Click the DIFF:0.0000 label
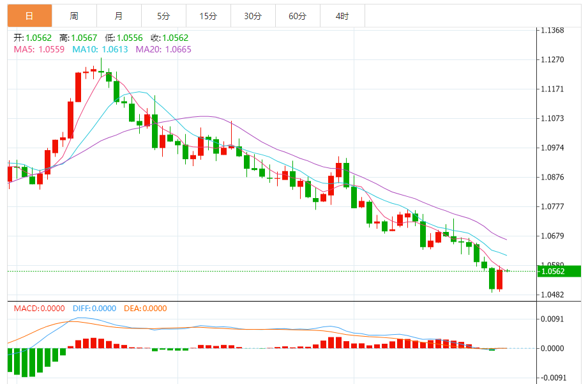Viewport: 588px width, 384px height. 94,309
